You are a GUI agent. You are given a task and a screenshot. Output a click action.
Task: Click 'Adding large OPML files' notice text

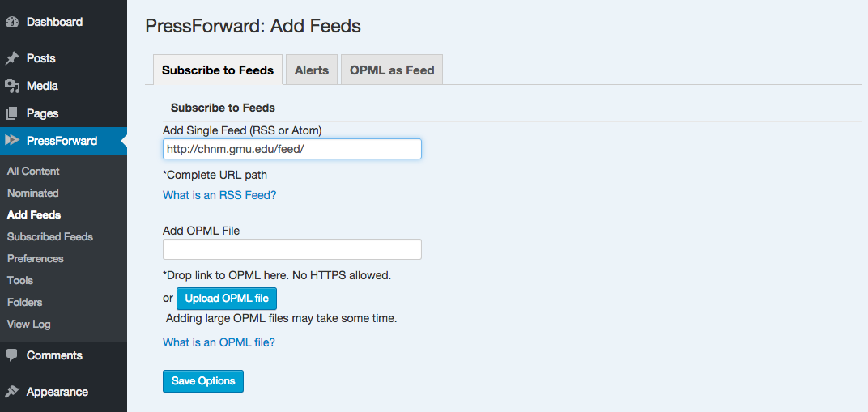[x=282, y=319]
